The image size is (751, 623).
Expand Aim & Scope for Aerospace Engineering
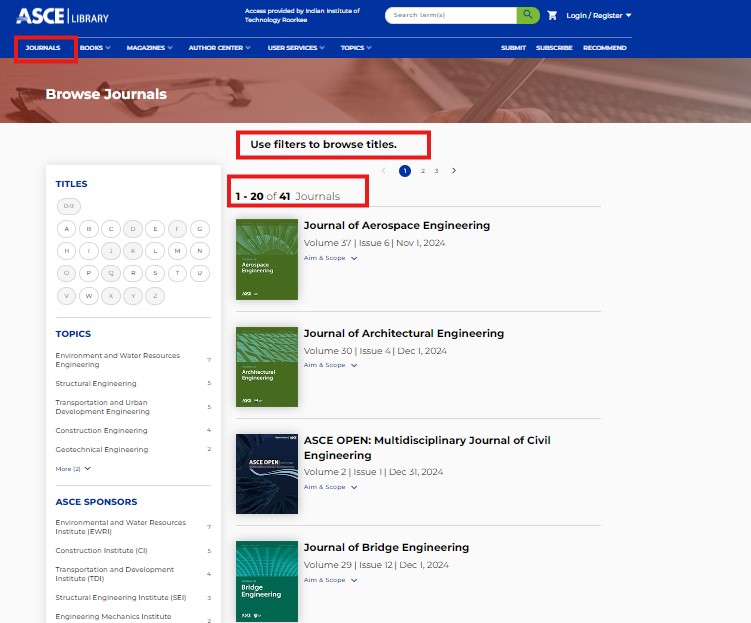[x=330, y=258]
